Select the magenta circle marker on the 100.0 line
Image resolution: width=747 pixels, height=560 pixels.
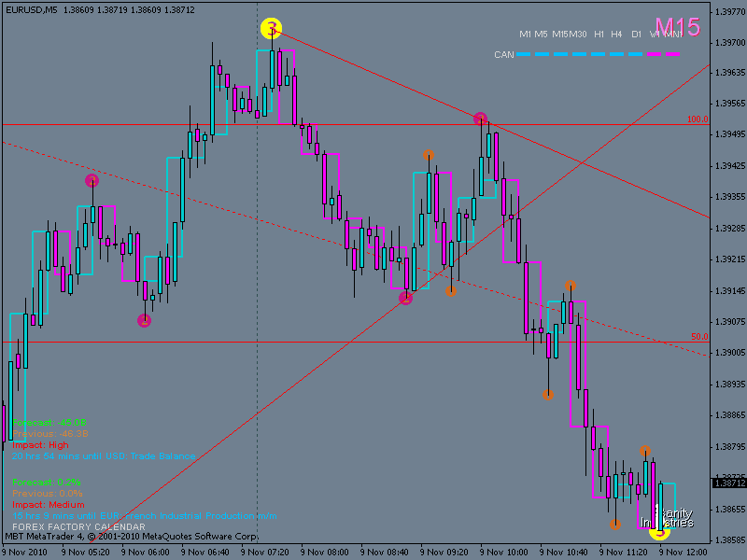point(480,119)
